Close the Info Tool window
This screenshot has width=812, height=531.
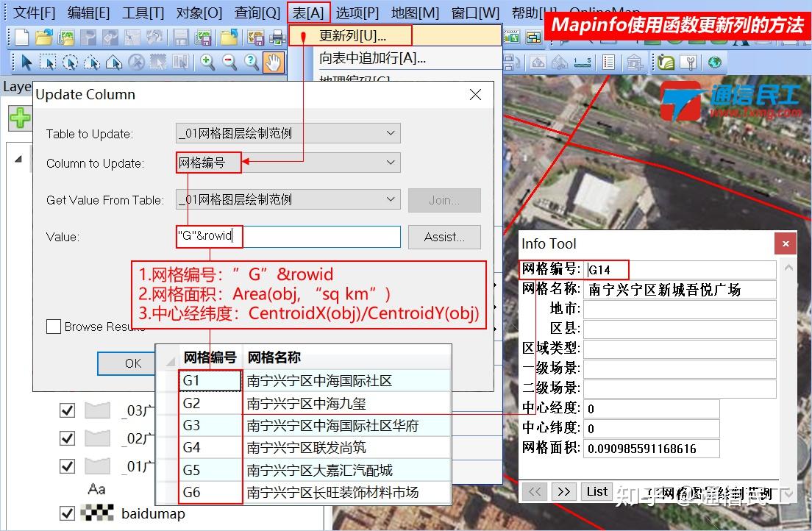[785, 243]
